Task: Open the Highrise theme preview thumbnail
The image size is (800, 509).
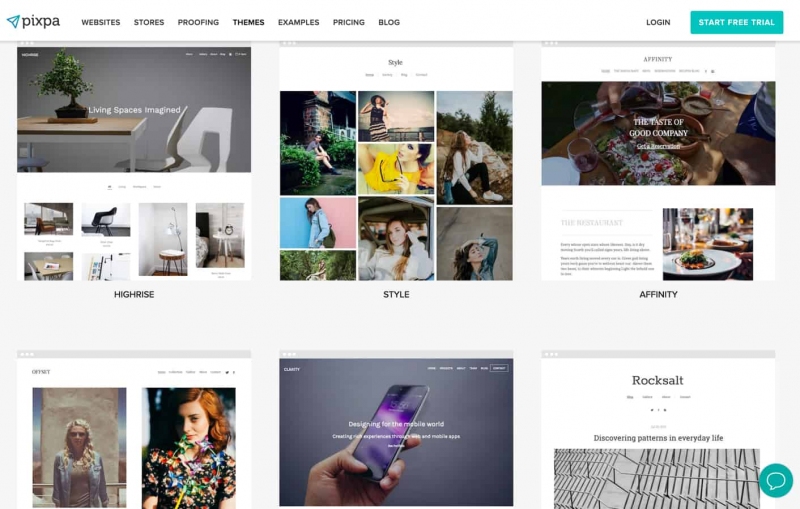Action: pos(134,161)
